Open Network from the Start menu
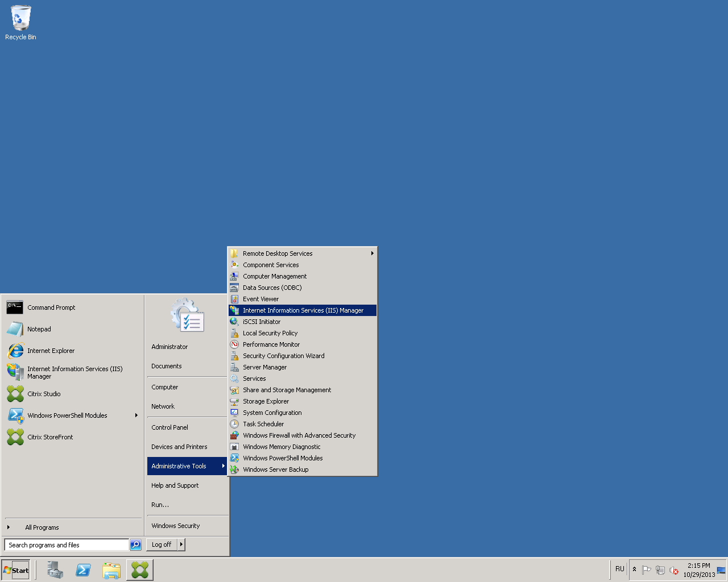This screenshot has width=728, height=582. click(187, 406)
